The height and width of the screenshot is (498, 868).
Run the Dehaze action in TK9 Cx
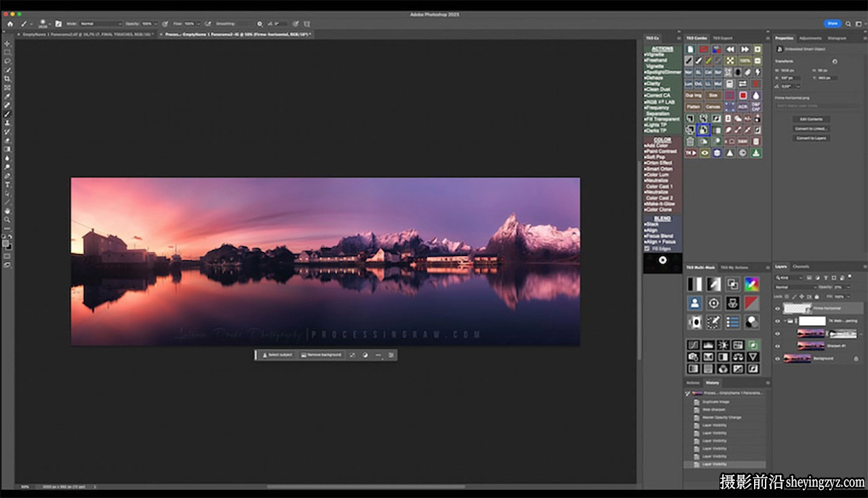(x=654, y=78)
